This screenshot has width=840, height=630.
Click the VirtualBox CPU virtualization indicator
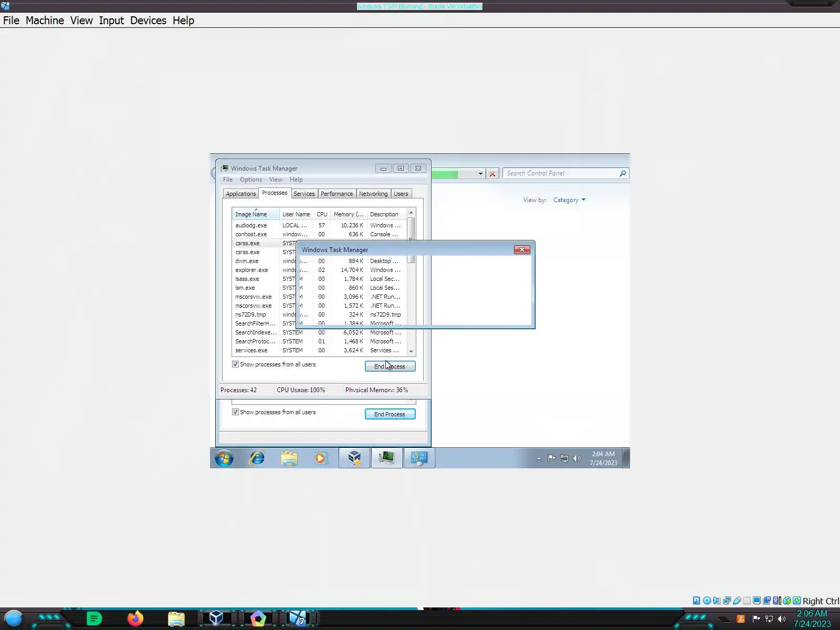pos(776,601)
